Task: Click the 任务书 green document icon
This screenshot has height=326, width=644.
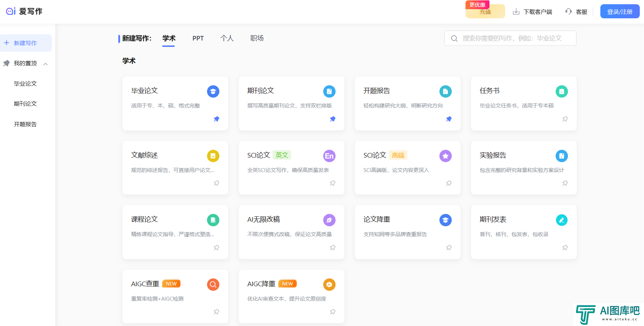Action: (x=562, y=92)
